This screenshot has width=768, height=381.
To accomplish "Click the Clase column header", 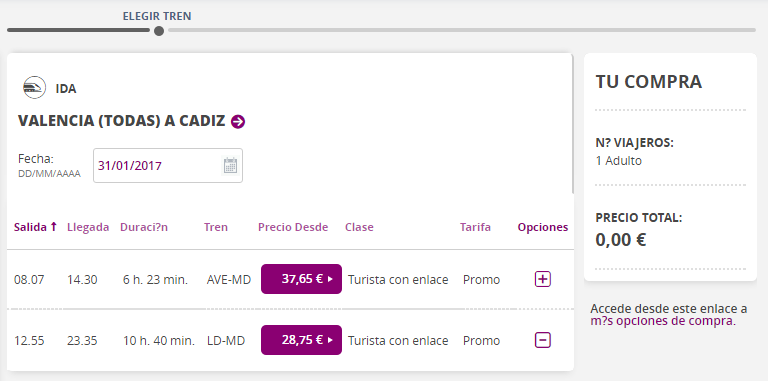I will click(x=359, y=227).
